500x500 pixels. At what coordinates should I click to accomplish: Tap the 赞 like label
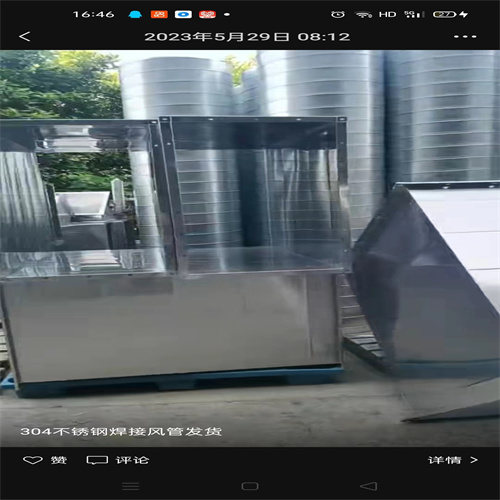click(x=59, y=460)
